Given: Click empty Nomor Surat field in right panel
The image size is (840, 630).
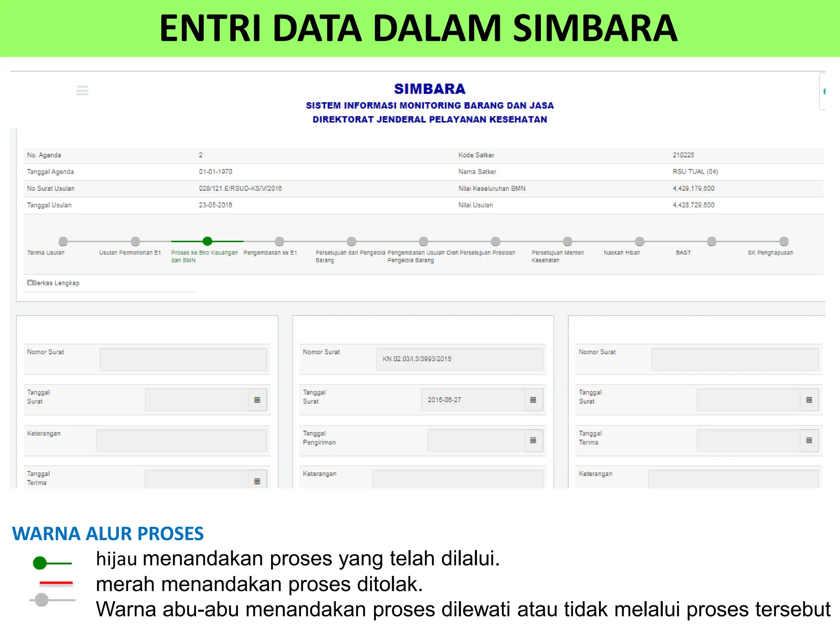Looking at the screenshot, I should pos(735,359).
